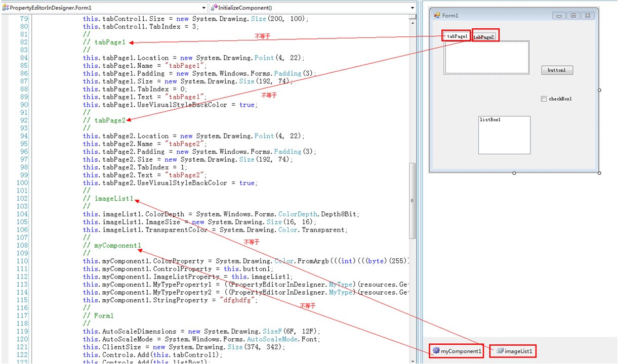
Task: Click the imageList1.ImageSize code line
Action: (200, 222)
